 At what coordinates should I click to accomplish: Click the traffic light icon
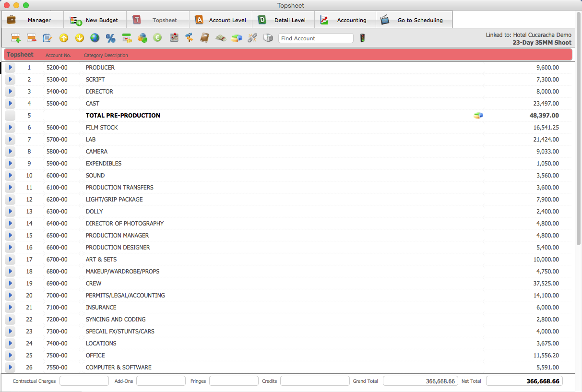click(362, 38)
